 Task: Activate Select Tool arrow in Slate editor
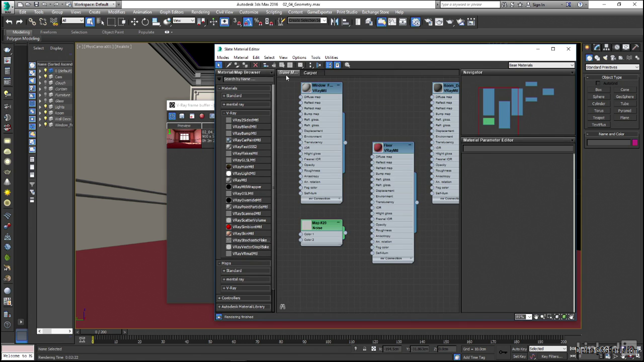219,65
